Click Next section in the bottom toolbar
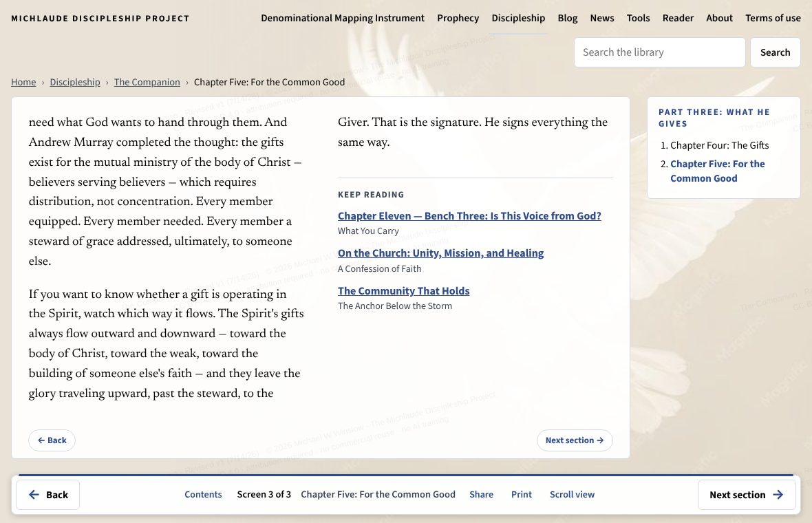The image size is (812, 523). pyautogui.click(x=747, y=495)
